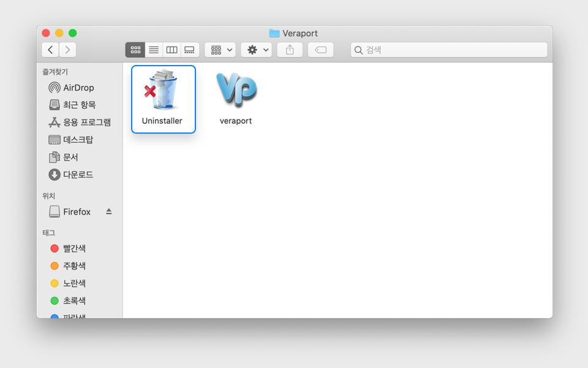Open the gear action menu
Image resolution: width=588 pixels, height=368 pixels.
tap(256, 50)
